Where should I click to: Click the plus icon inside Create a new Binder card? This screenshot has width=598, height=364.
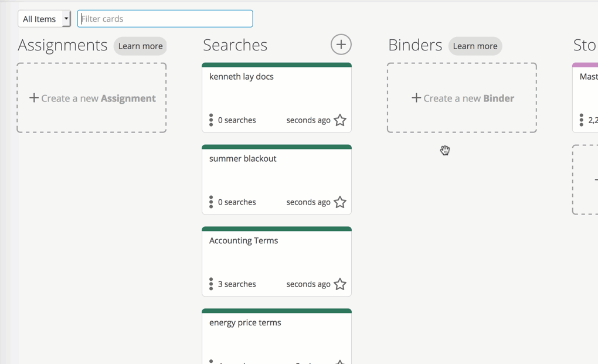pyautogui.click(x=417, y=98)
